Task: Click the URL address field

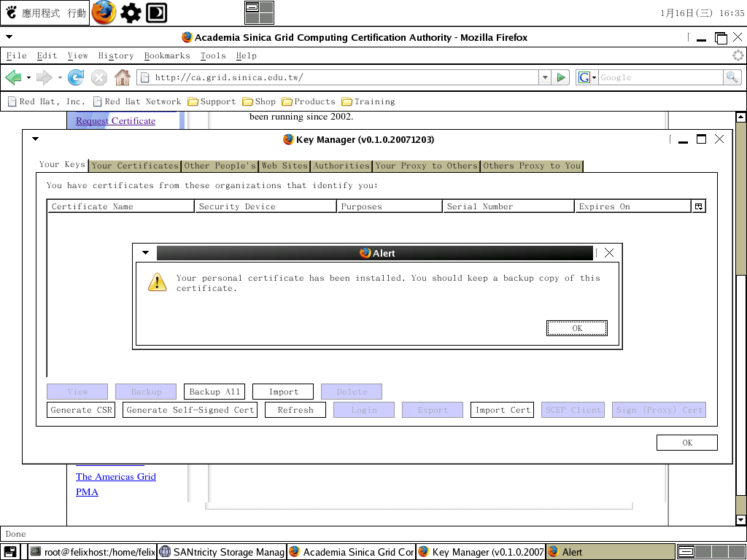Action: (338, 77)
